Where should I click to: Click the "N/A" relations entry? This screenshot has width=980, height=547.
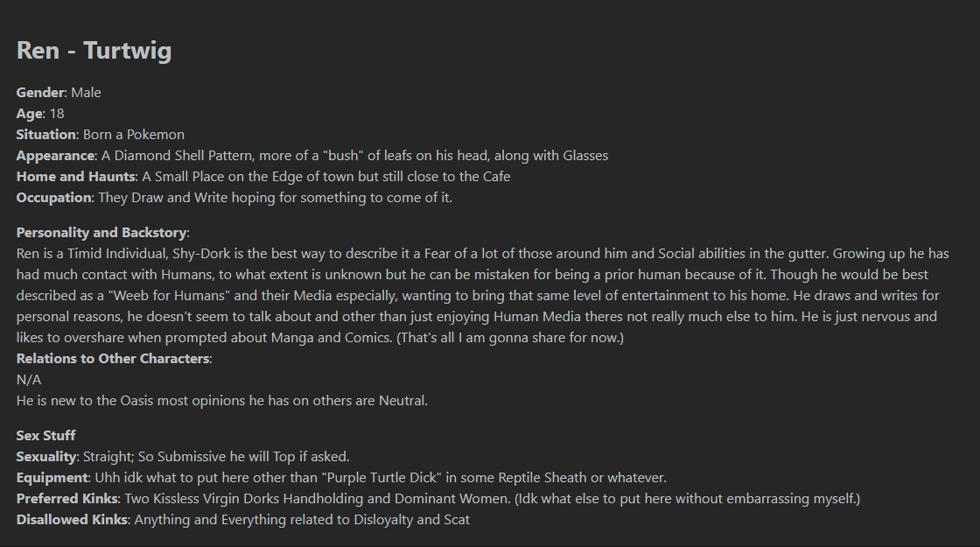click(x=29, y=380)
